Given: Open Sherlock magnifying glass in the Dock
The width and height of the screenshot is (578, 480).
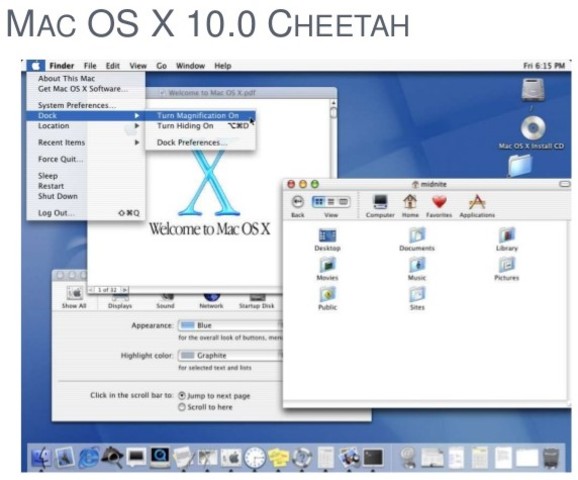Looking at the screenshot, I should click(112, 457).
